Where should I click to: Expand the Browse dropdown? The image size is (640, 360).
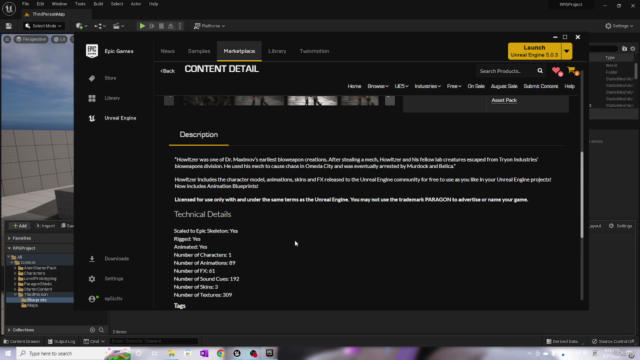(378, 86)
